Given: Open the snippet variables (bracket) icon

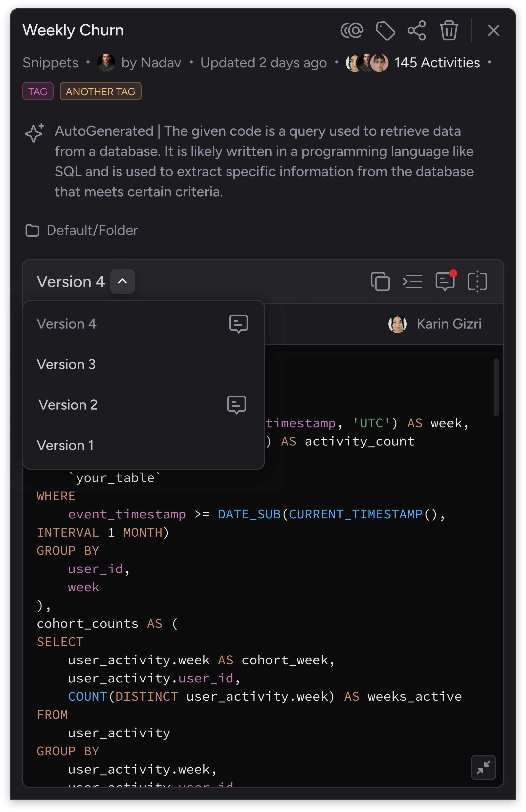Looking at the screenshot, I should point(477,281).
